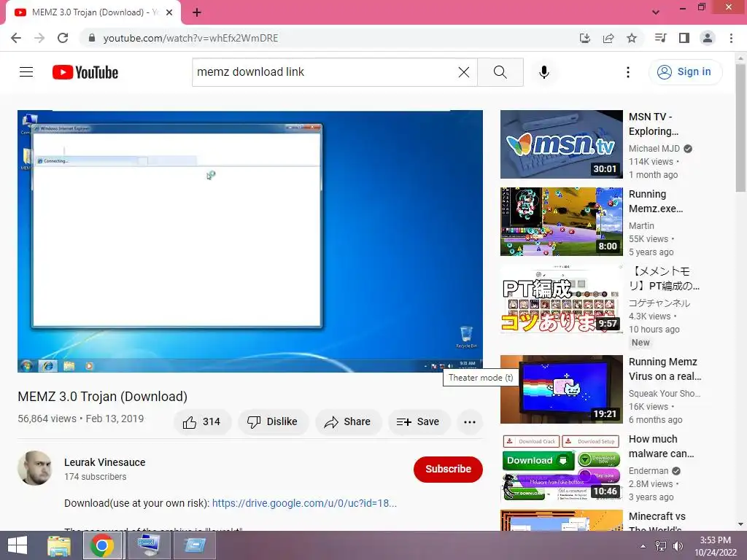Visit the Squeak Your Sho... channel name

click(665, 393)
